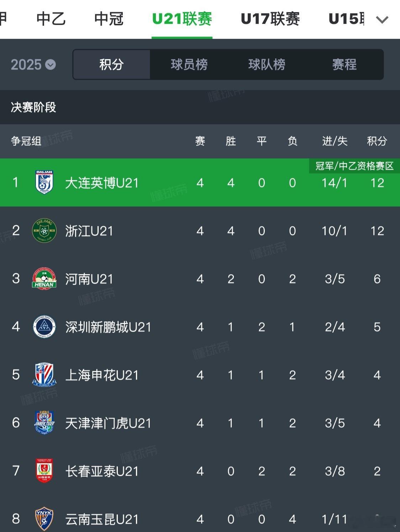Tap the 决赛阶段 section header

[x=33, y=107]
